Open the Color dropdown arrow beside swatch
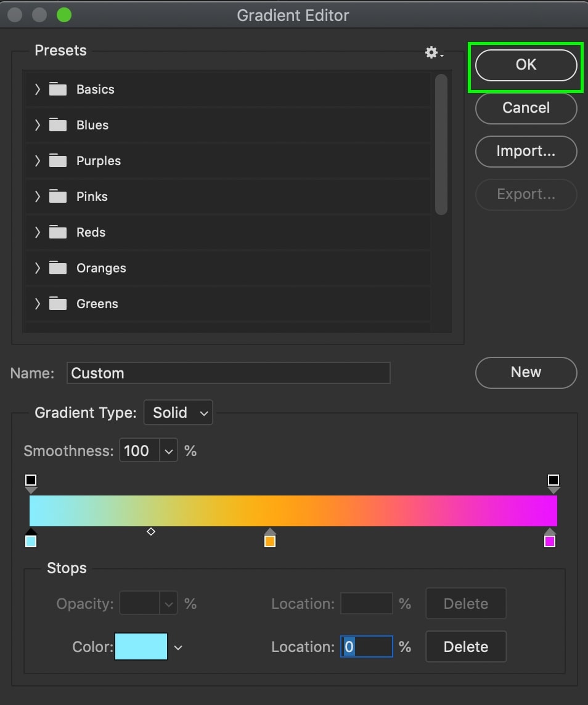The width and height of the screenshot is (588, 705). [178, 648]
